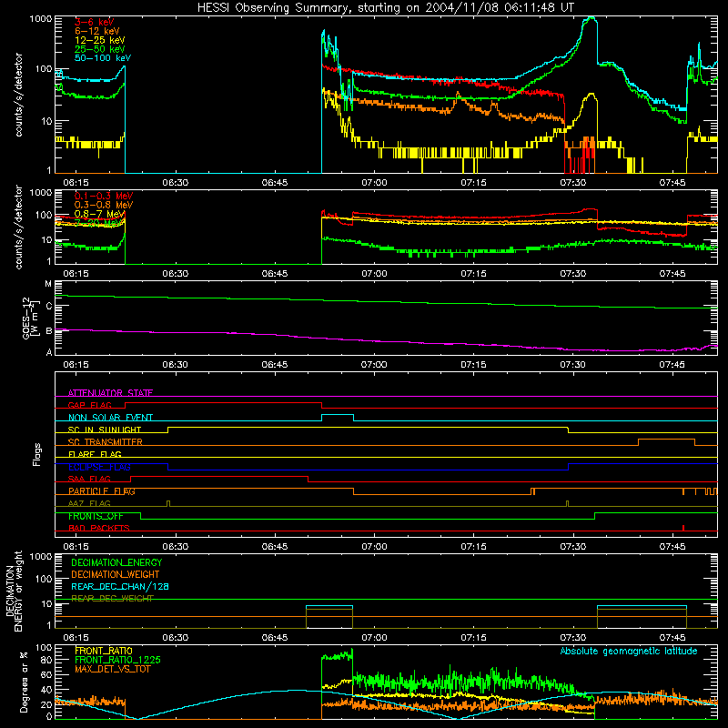Click counts/s/detector axis label of MeV plot

pos(18,227)
